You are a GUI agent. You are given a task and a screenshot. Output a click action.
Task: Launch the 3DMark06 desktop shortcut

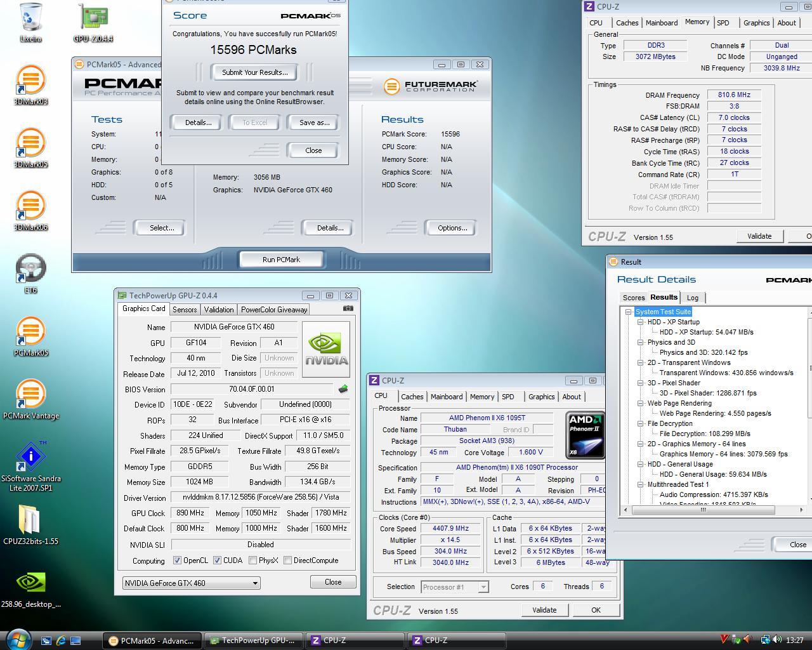[30, 211]
